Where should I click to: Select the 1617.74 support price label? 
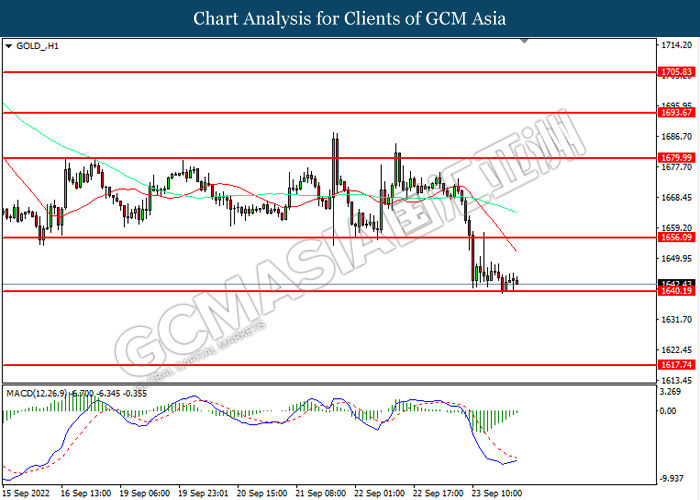(x=676, y=365)
